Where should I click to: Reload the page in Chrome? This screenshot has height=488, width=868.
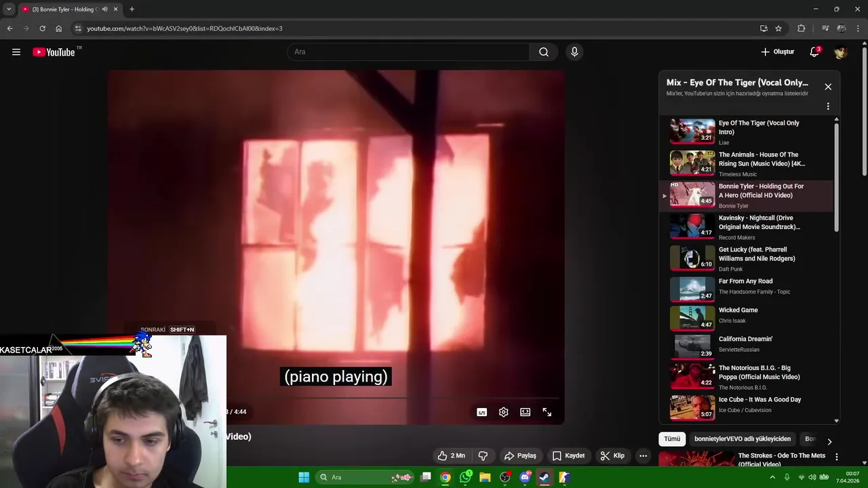point(42,28)
